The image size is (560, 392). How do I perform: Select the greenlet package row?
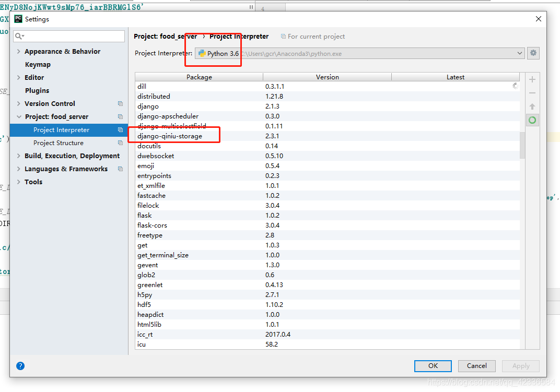[328, 285]
